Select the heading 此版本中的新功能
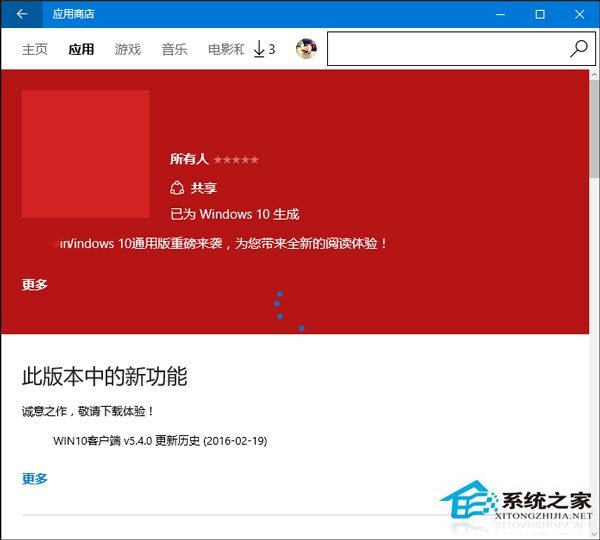This screenshot has height=540, width=600. [104, 377]
